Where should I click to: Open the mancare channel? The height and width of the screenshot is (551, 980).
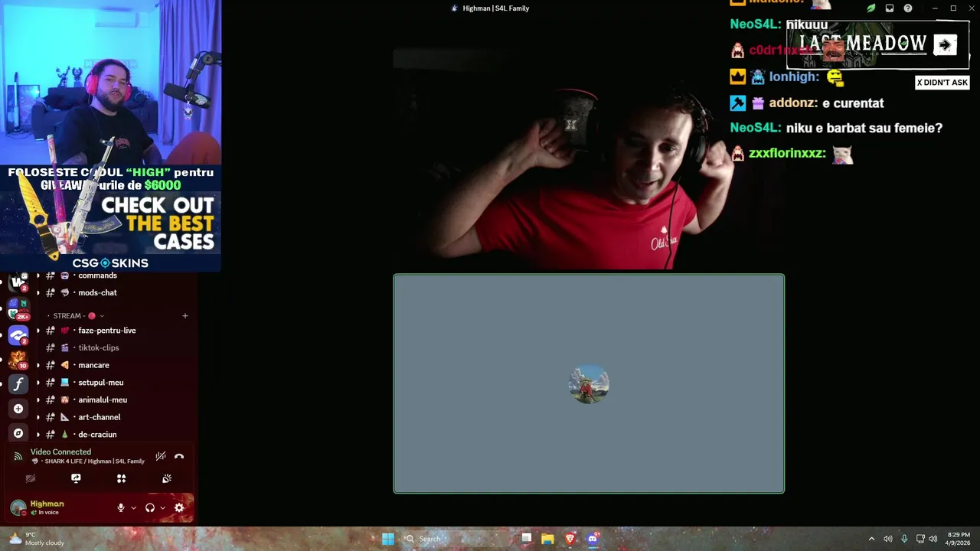[93, 365]
